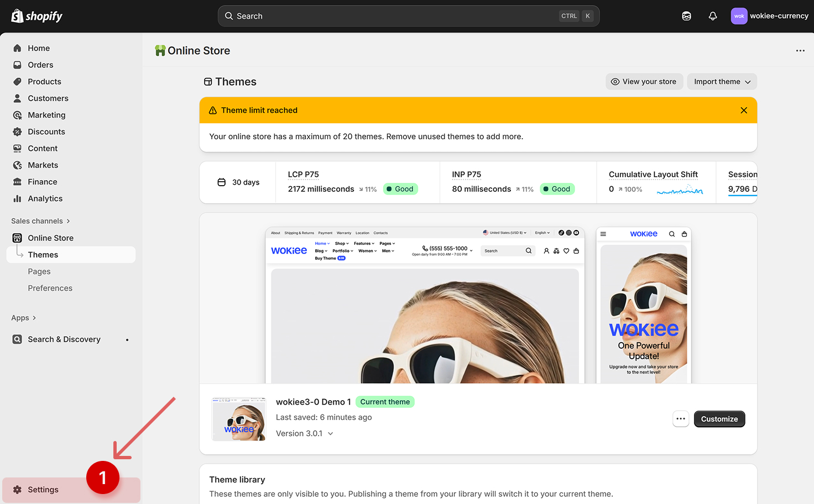Go to Products in the sidebar
The width and height of the screenshot is (814, 504).
[x=44, y=82]
